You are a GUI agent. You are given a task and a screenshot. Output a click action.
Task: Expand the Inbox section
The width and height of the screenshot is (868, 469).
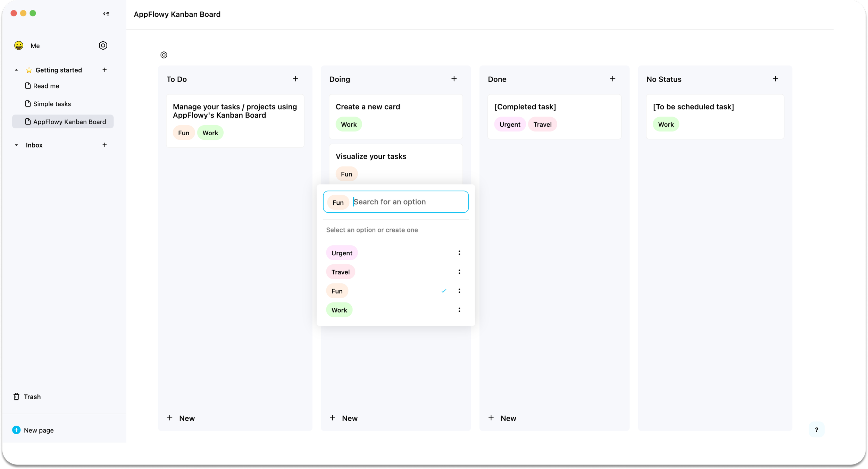coord(16,145)
